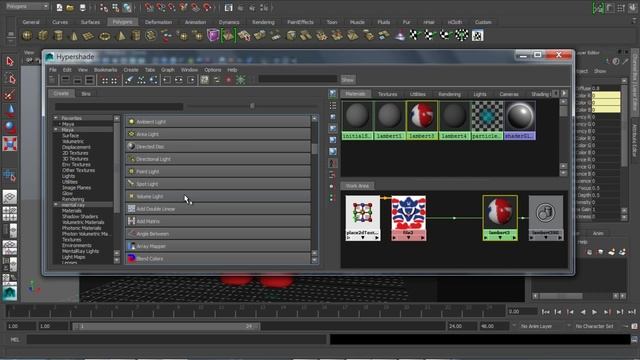640x360 pixels.
Task: Switch to the Lights tab in Hypershade
Action: coord(480,94)
